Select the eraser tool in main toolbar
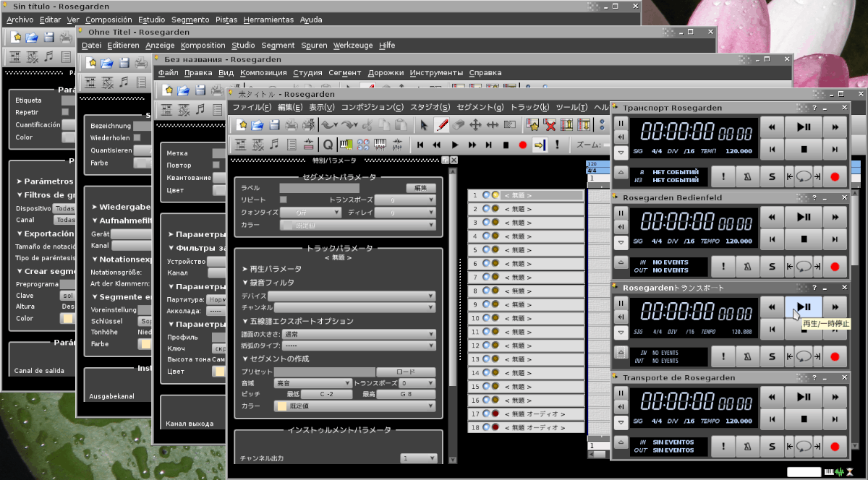868x480 pixels. (459, 125)
